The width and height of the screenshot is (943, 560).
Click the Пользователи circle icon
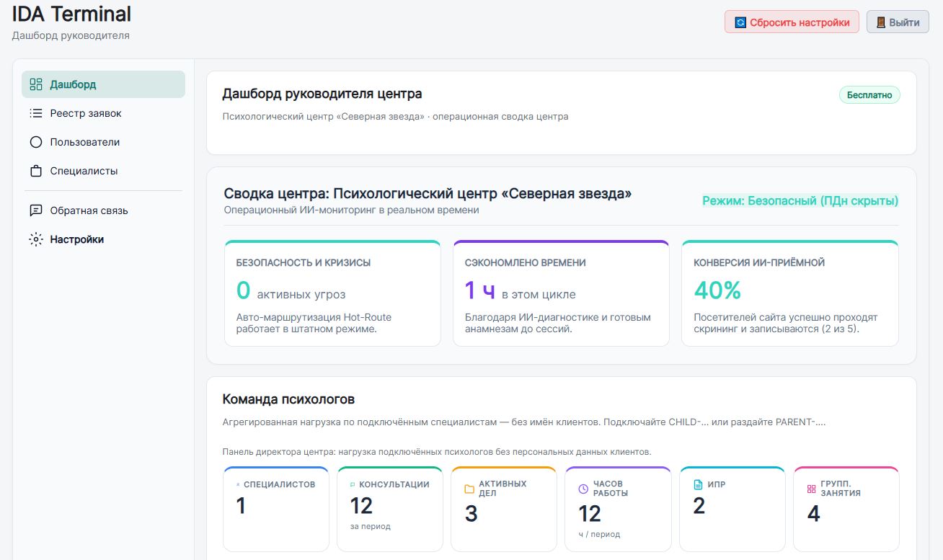click(x=36, y=142)
